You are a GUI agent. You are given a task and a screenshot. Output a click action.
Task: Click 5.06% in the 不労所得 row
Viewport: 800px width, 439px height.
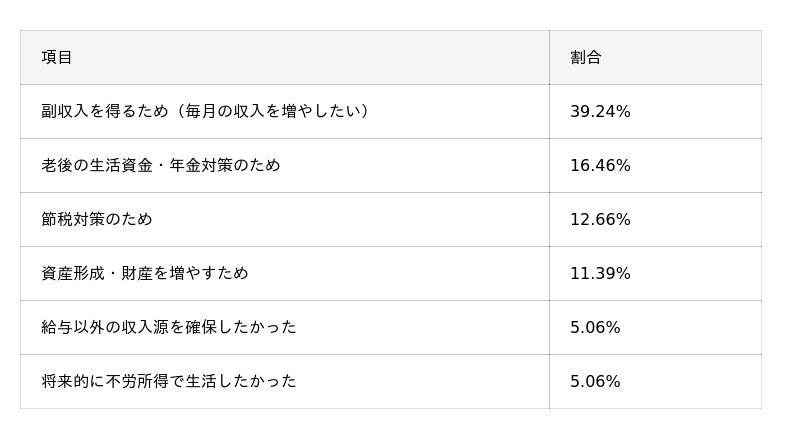click(x=595, y=382)
